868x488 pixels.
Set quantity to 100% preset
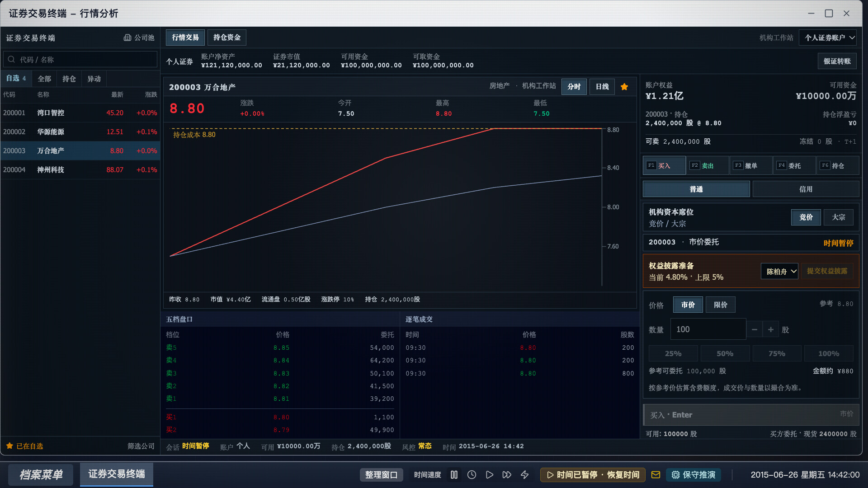coord(828,353)
